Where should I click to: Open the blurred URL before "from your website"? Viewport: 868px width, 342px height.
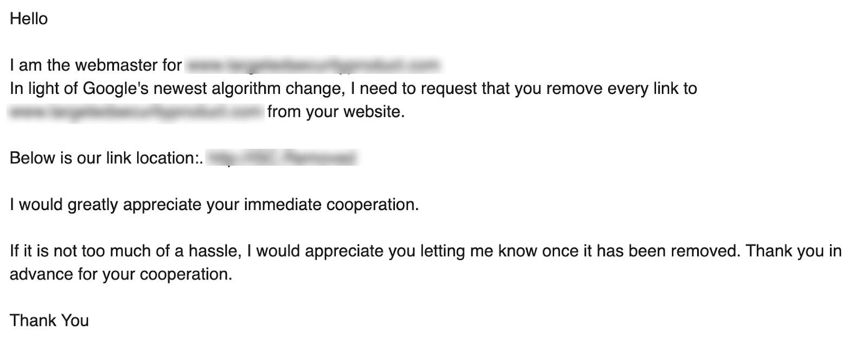(x=136, y=112)
